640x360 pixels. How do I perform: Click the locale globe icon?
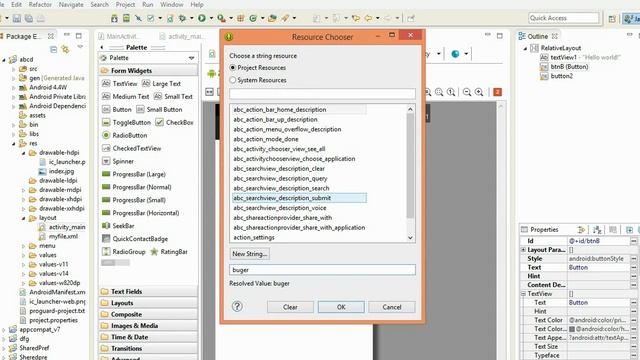(455, 54)
